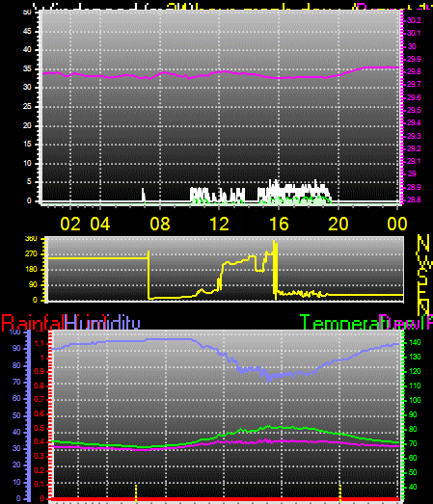Click the 0.9 value on rainfall axis
The height and width of the screenshot is (504, 433).
point(40,372)
